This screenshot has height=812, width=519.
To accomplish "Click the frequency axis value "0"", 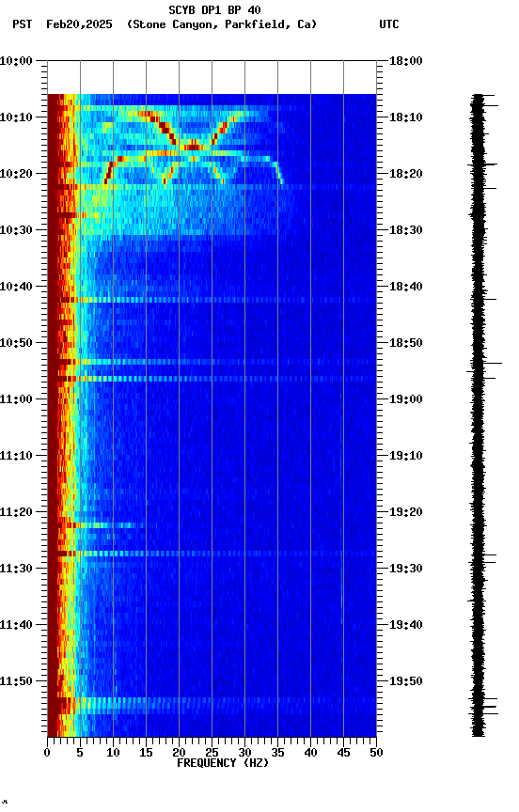I will 47,753.
